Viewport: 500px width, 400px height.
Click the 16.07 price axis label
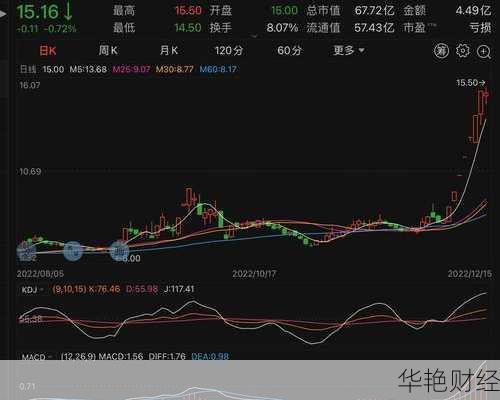(30, 85)
